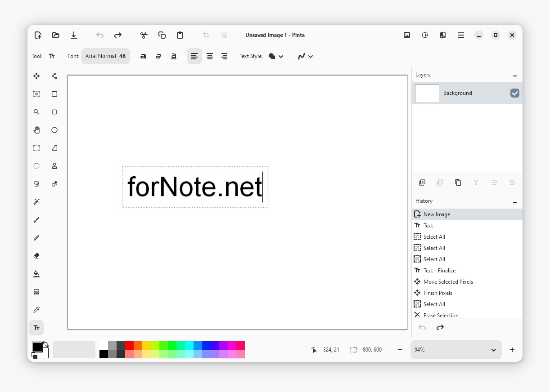Pick cyan from the color palette
Image resolution: width=550 pixels, height=392 pixels.
(189, 345)
